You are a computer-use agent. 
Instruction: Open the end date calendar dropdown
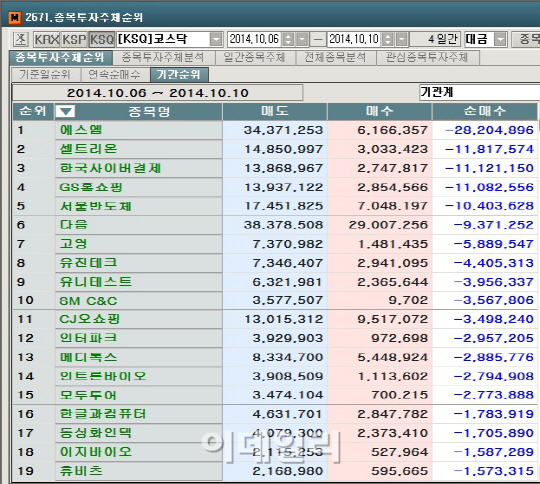402,39
